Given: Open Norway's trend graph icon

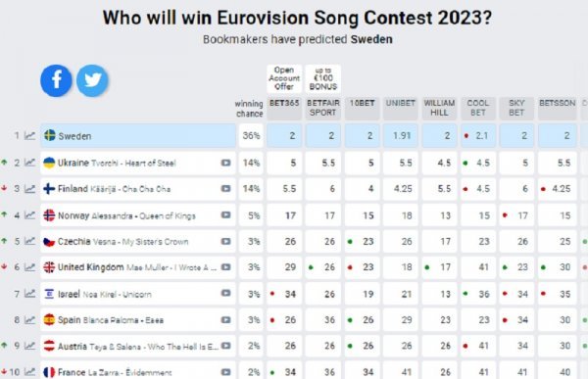Looking at the screenshot, I should coord(30,215).
